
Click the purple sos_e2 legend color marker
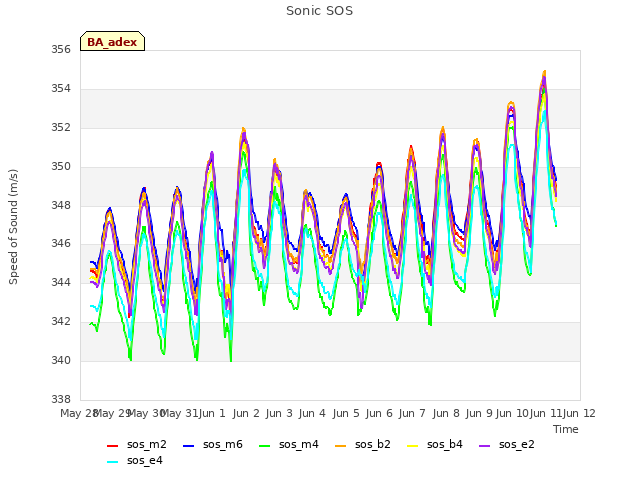point(484,446)
